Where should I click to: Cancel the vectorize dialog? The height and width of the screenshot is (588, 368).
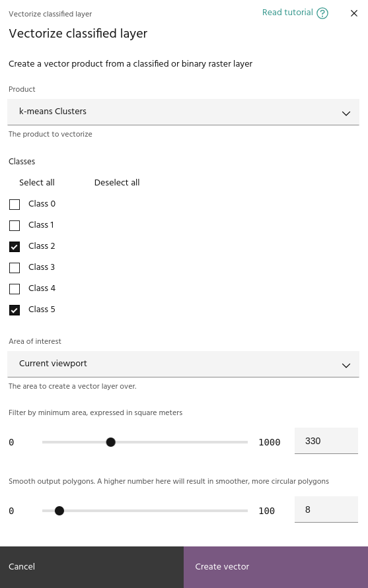coord(92,567)
